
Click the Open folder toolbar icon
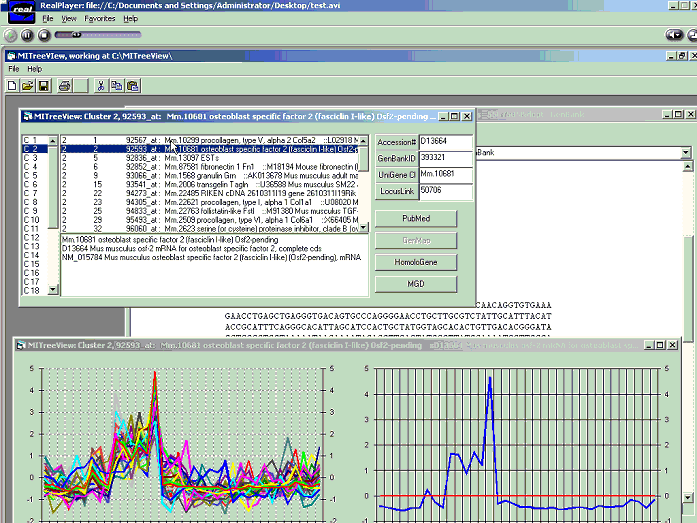[28, 86]
